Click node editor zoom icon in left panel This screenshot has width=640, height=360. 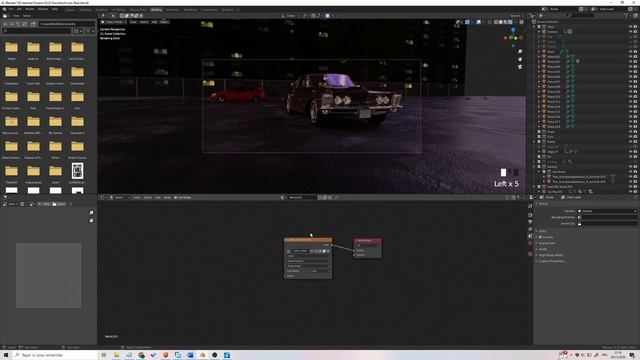tap(91, 213)
